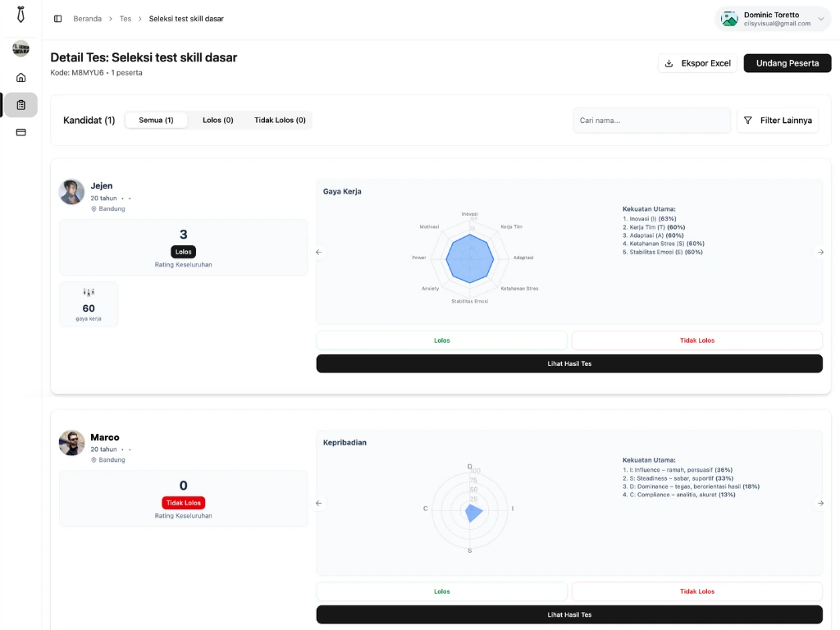Switch to the Lolos (0) tab
Image resolution: width=840 pixels, height=630 pixels.
click(217, 121)
